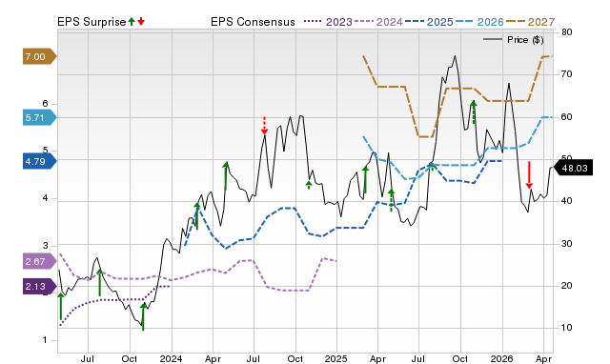This screenshot has height=364, width=610.
Task: Click the 70 price axis label
Action: (x=567, y=74)
